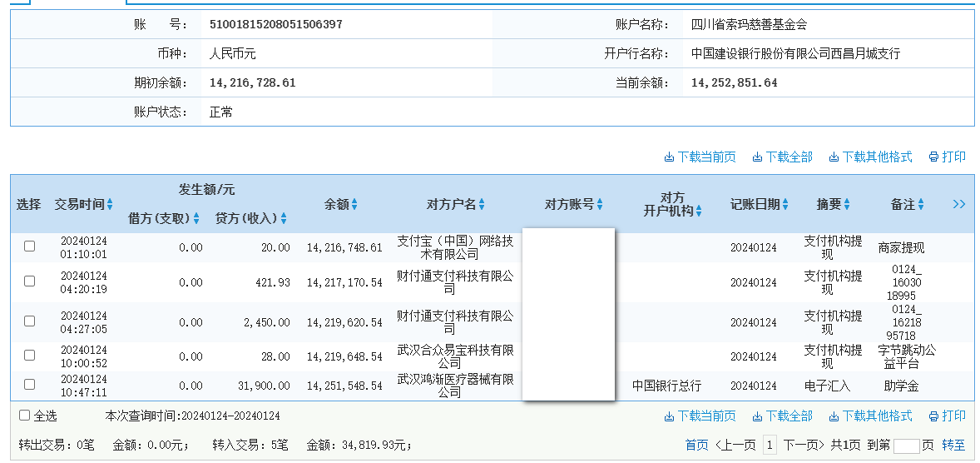The height and width of the screenshot is (463, 980).
Task: Check the row for 10:00:52 transaction
Action: pos(29,356)
